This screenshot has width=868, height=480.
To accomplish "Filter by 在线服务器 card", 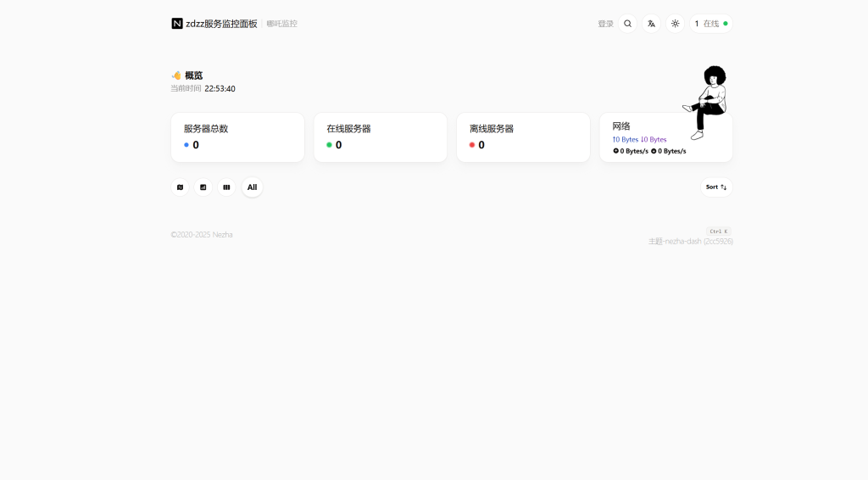I will click(x=381, y=137).
